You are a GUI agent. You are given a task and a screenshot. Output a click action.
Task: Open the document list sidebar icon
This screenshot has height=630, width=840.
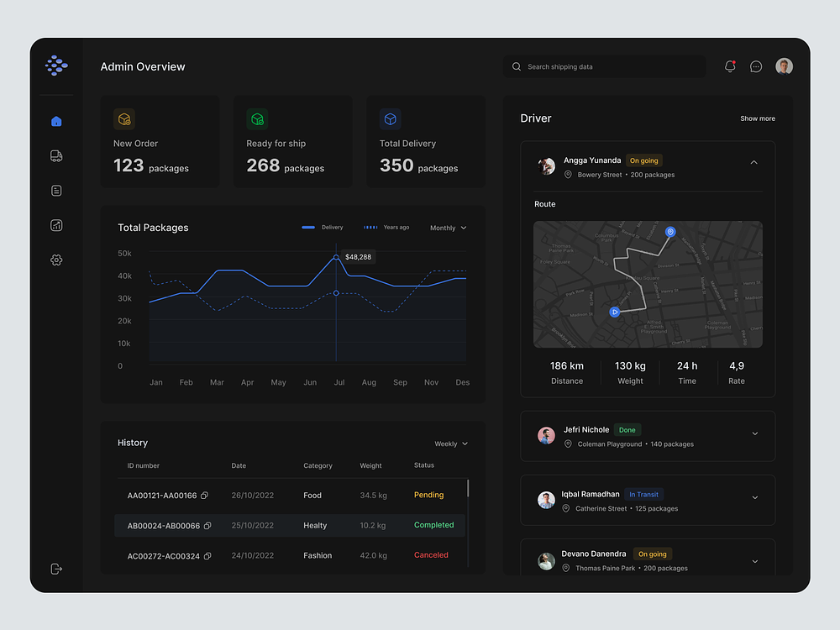(x=56, y=191)
